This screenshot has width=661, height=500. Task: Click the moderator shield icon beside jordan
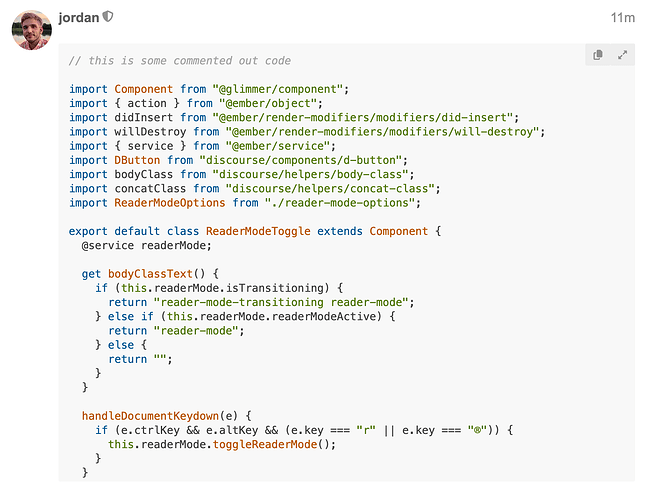[108, 17]
